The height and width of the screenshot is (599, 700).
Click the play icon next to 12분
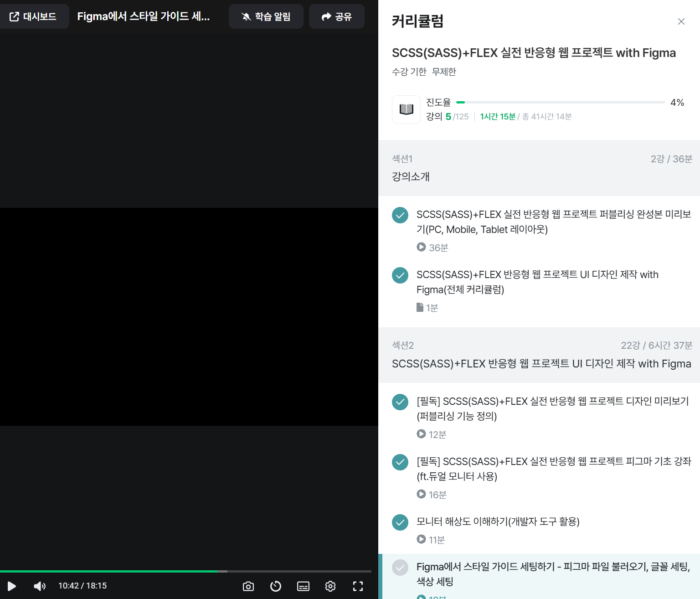click(421, 434)
